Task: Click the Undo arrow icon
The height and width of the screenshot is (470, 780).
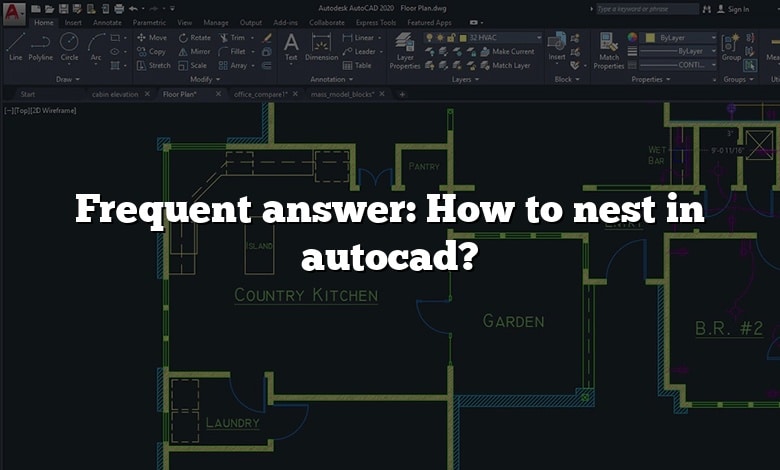Action: tap(133, 8)
